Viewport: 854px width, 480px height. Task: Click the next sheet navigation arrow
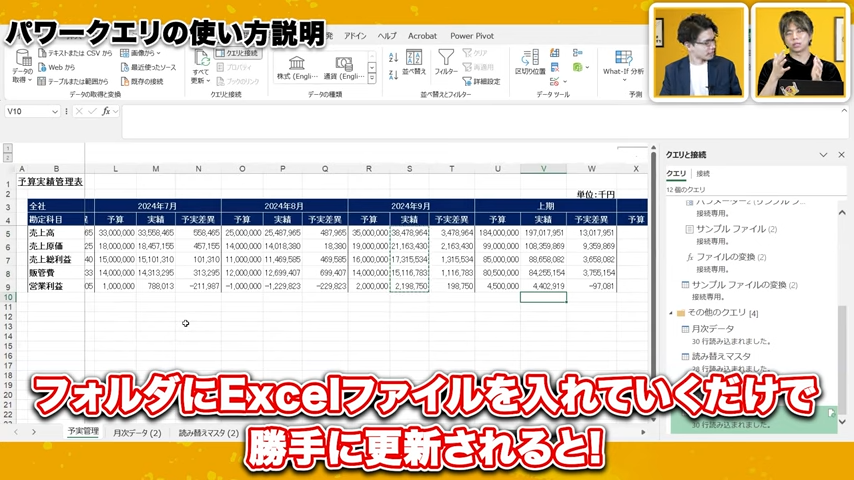(34, 432)
